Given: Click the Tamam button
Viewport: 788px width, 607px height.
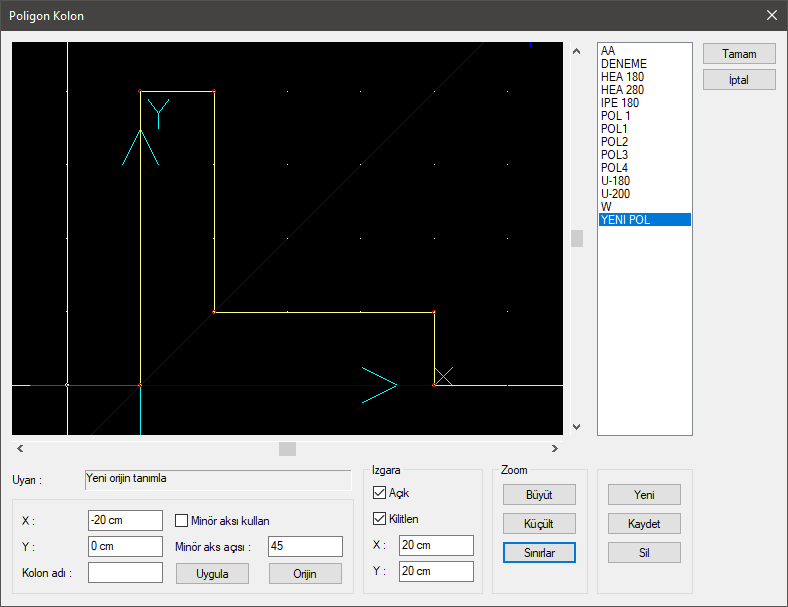Looking at the screenshot, I should click(739, 54).
